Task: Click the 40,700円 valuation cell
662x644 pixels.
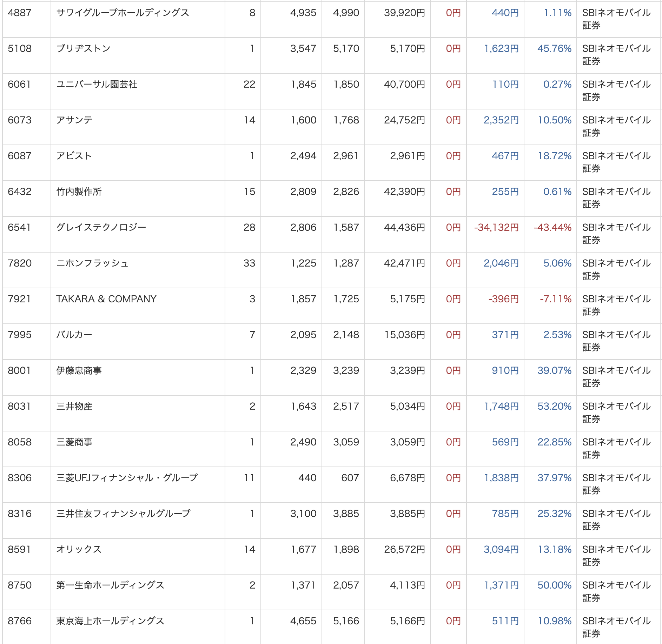Action: click(404, 85)
